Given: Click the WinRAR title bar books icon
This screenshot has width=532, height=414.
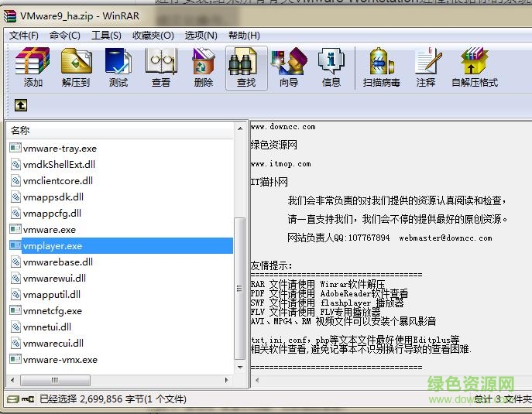Looking at the screenshot, I should tap(10, 16).
